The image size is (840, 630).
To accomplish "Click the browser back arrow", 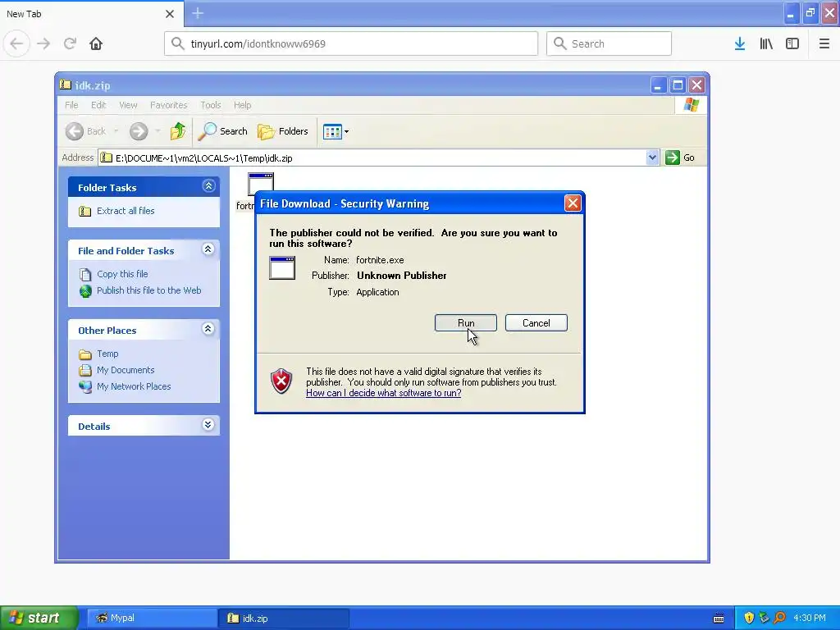I will pyautogui.click(x=16, y=43).
